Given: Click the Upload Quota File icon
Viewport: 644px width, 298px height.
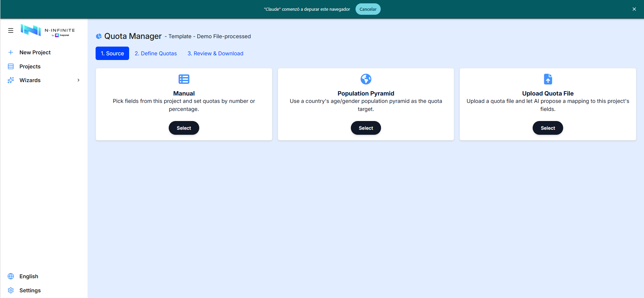Looking at the screenshot, I should coord(548,79).
